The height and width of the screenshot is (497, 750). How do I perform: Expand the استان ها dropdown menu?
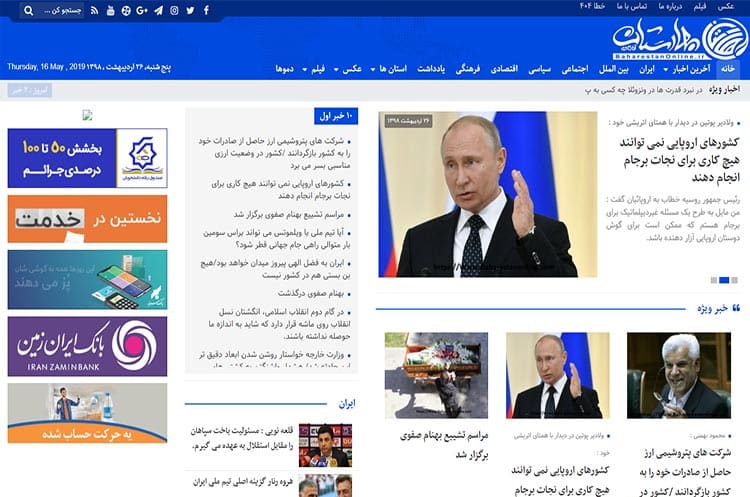click(x=389, y=69)
